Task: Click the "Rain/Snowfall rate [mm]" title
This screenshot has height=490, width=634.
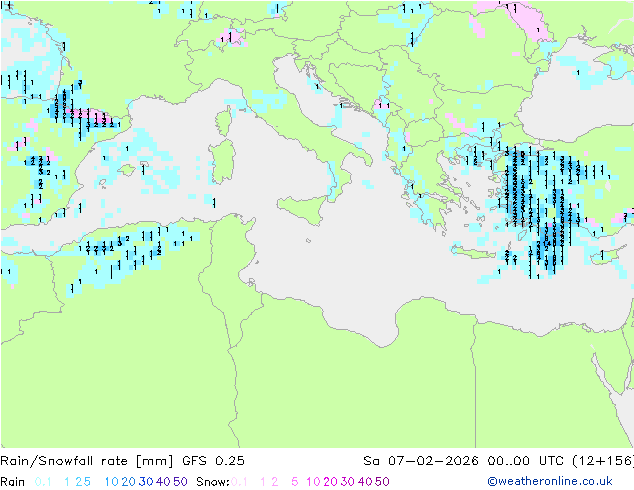Action: [x=87, y=461]
